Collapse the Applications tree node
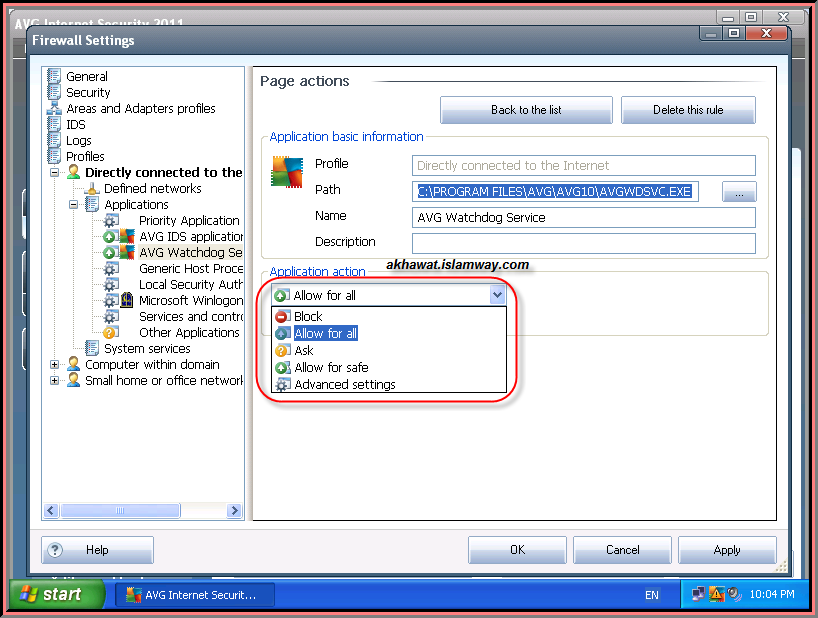818x618 pixels. pyautogui.click(x=74, y=204)
